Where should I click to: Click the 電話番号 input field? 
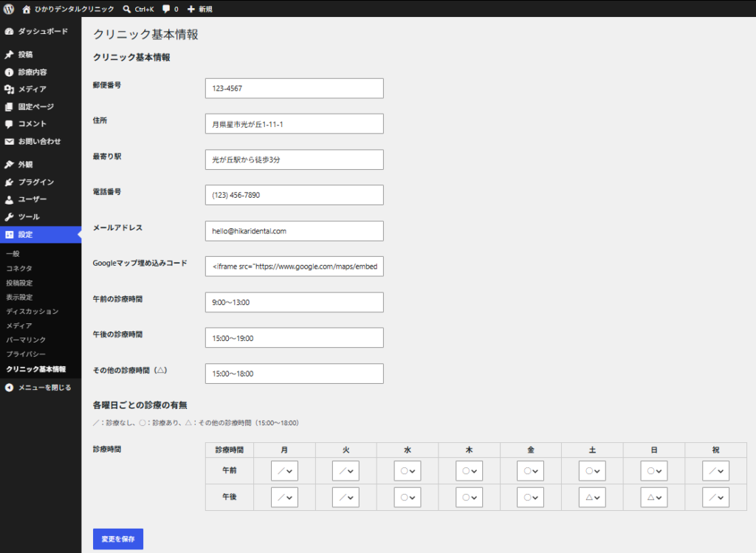294,195
